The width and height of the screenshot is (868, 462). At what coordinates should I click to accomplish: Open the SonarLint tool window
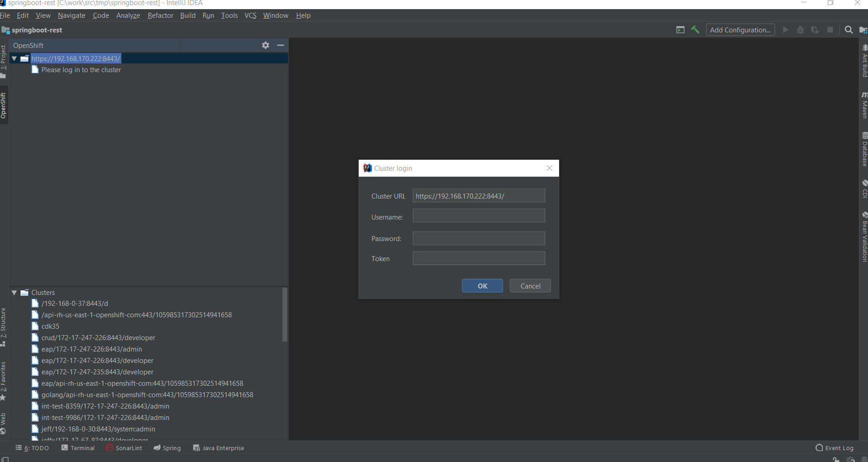point(124,448)
